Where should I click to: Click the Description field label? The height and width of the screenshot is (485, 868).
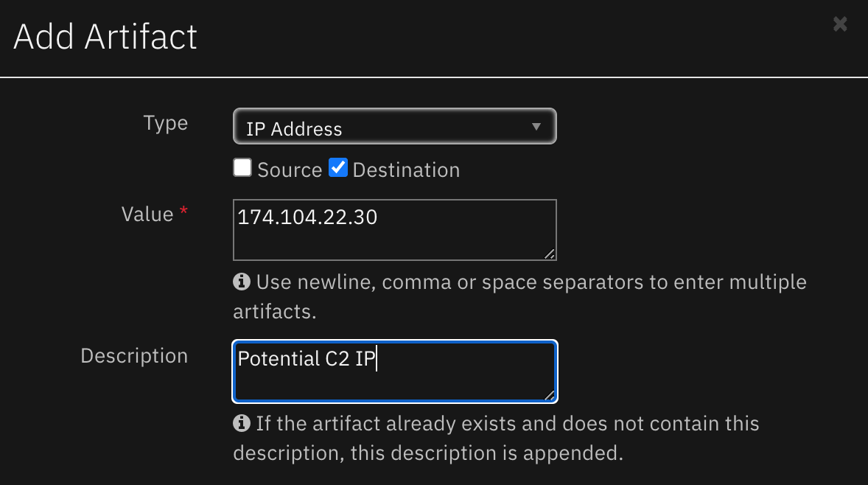134,356
